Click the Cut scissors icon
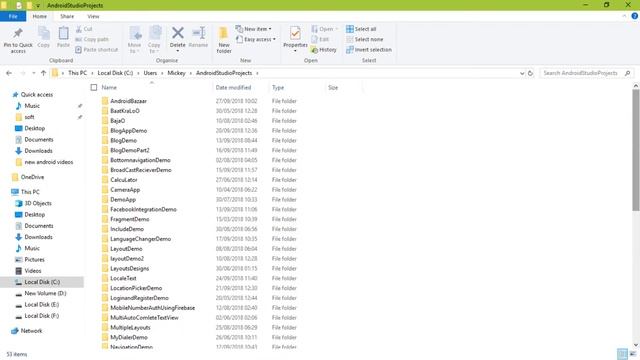The height and width of the screenshot is (360, 640). click(x=79, y=29)
